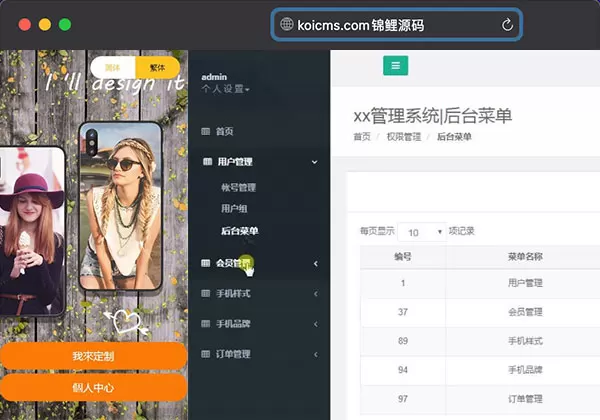The height and width of the screenshot is (420, 600).
Task: Expand the 订单管理 menu arrow
Action: (316, 354)
